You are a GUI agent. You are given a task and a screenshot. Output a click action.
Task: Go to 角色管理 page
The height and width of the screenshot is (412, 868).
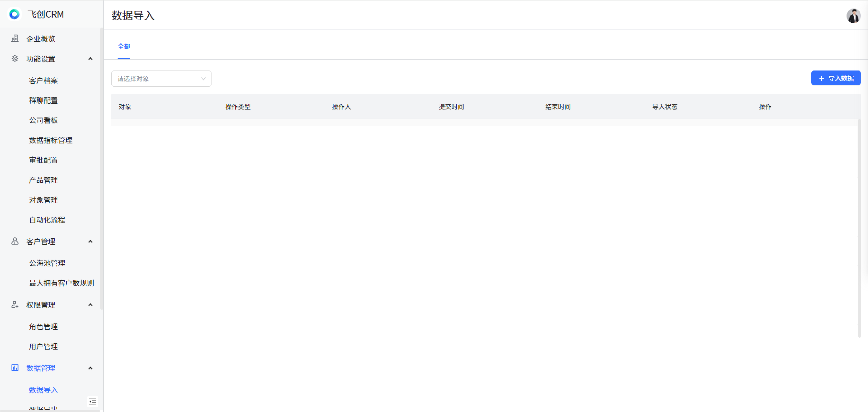pyautogui.click(x=43, y=326)
